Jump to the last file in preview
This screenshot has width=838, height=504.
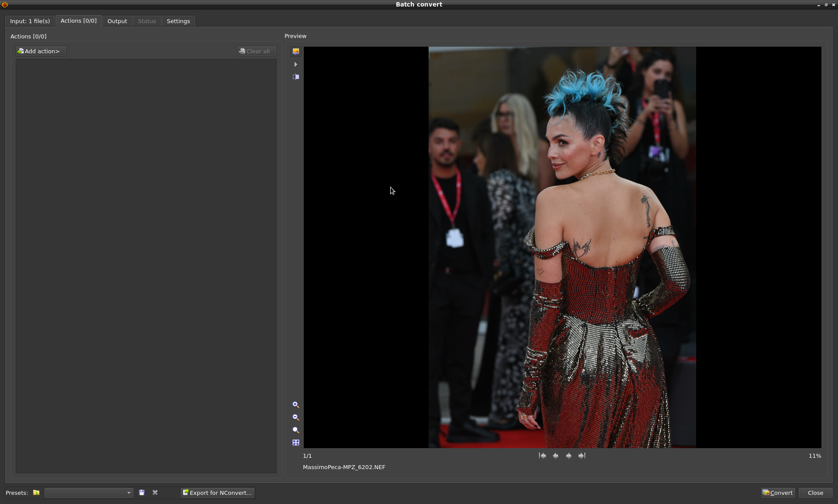click(582, 456)
